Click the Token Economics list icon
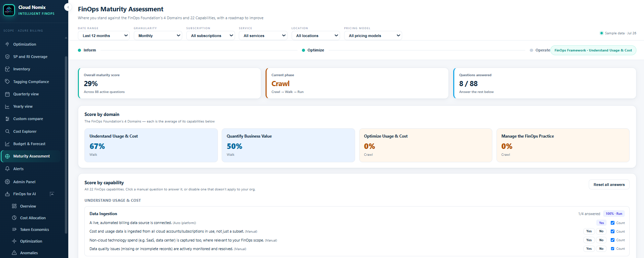 pos(14,230)
